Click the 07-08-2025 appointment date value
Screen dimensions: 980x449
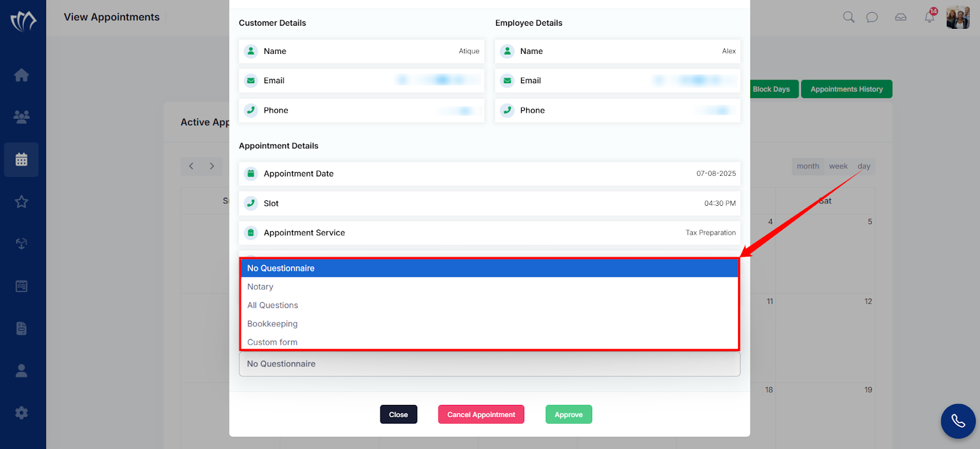pyautogui.click(x=716, y=174)
